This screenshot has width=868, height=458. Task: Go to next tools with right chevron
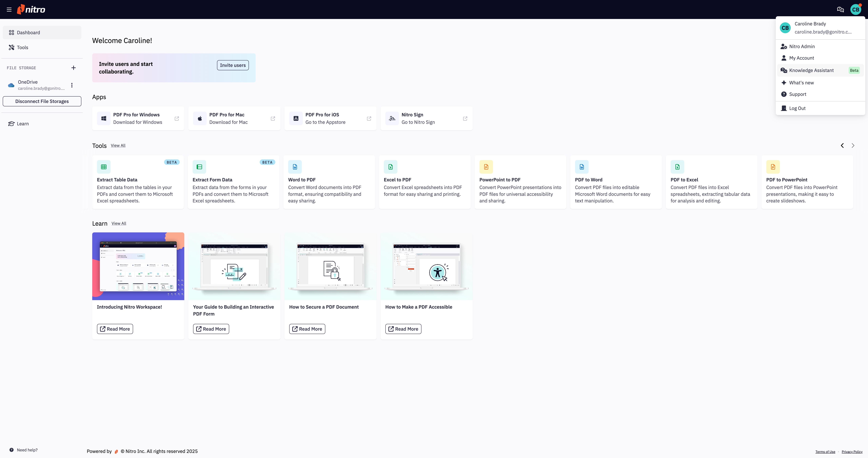(x=853, y=145)
